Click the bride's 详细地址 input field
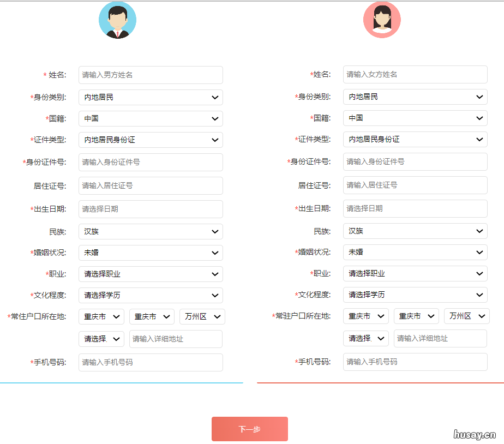 pyautogui.click(x=440, y=338)
